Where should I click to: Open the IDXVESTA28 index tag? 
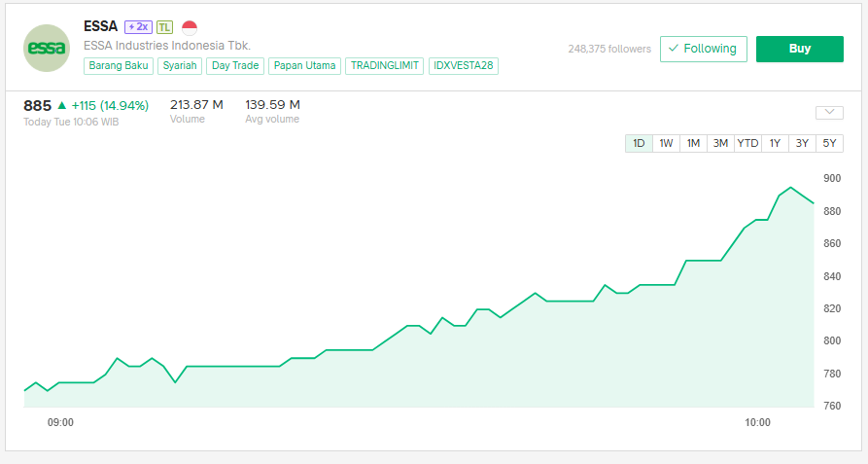(464, 66)
